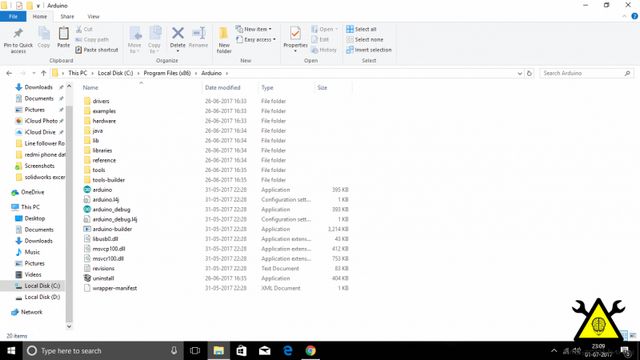Click the Cut scissors command
The image size is (640, 360).
[x=84, y=29]
